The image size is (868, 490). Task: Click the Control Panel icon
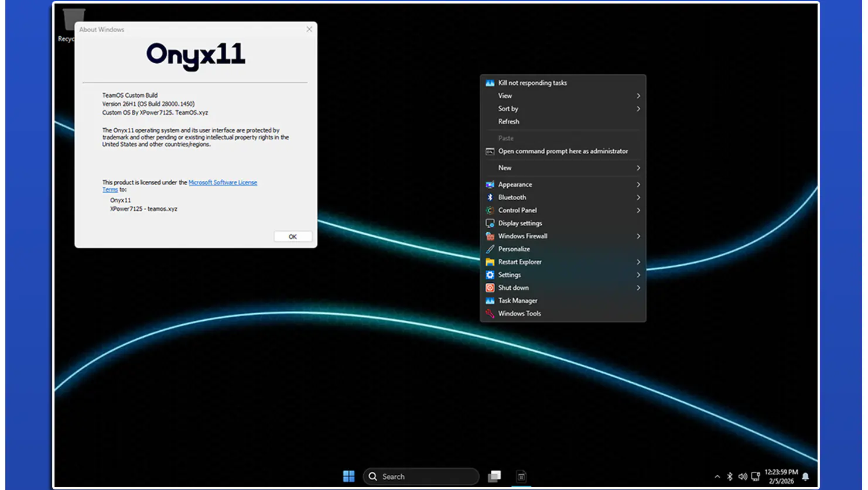click(x=490, y=210)
